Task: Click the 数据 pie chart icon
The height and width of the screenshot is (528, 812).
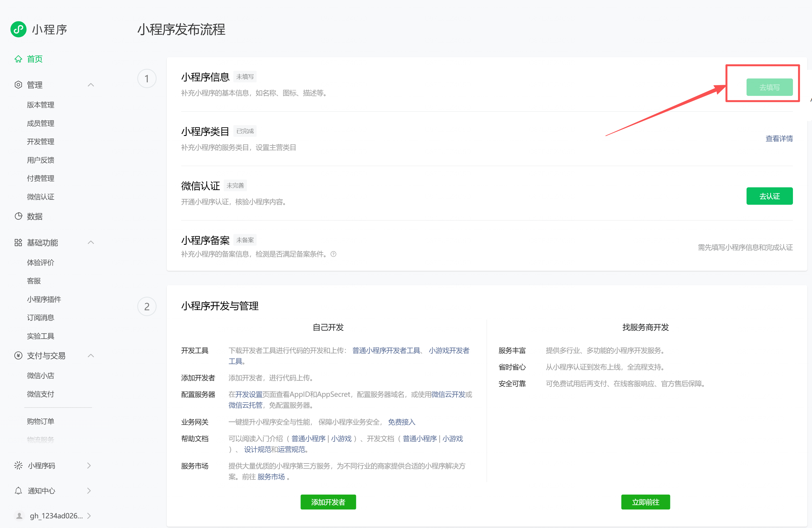Action: click(x=19, y=216)
